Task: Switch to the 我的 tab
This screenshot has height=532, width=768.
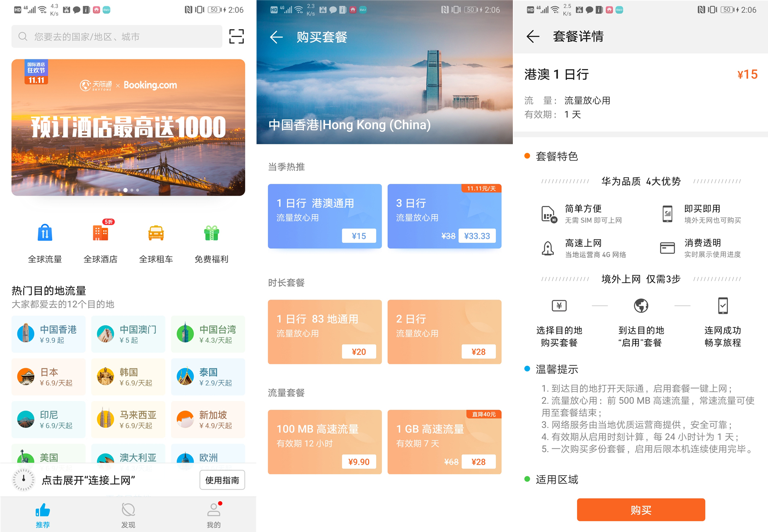Action: coord(213,515)
